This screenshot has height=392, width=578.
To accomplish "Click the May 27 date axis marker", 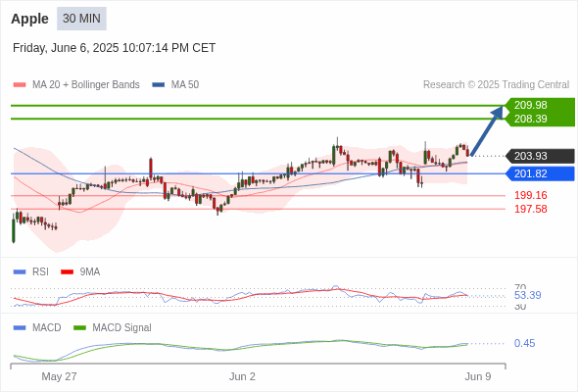I will (x=59, y=376).
